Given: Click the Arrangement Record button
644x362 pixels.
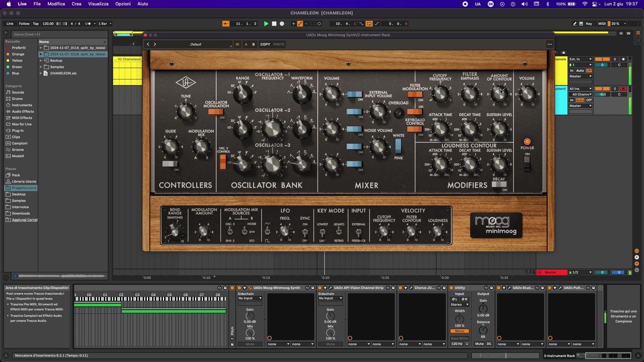Looking at the screenshot, I should [282, 24].
